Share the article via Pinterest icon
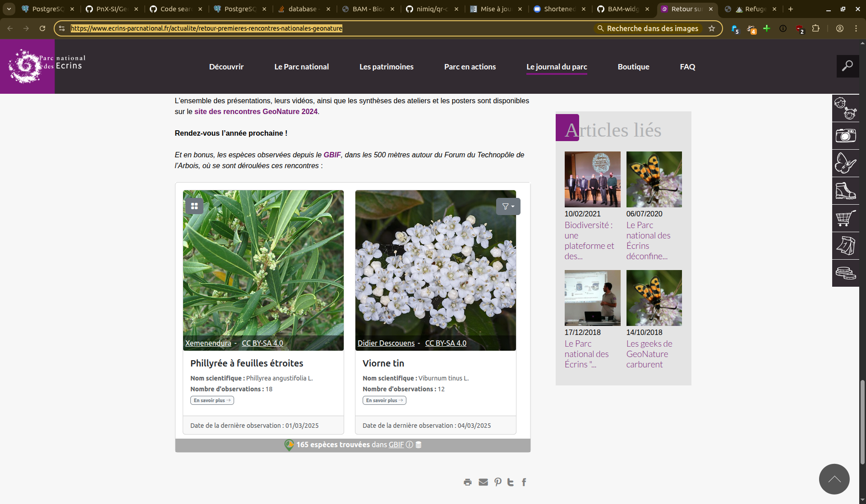 point(497,482)
